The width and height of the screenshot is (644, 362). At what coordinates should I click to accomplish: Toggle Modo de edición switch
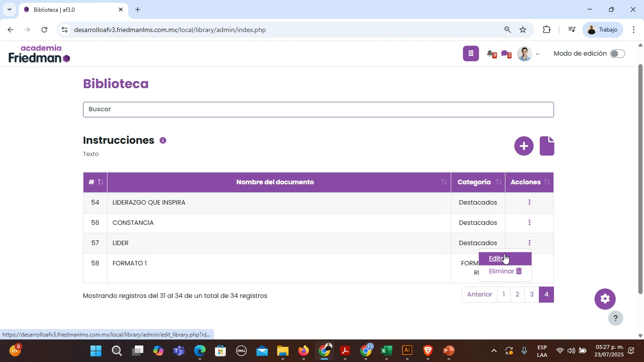(x=617, y=54)
